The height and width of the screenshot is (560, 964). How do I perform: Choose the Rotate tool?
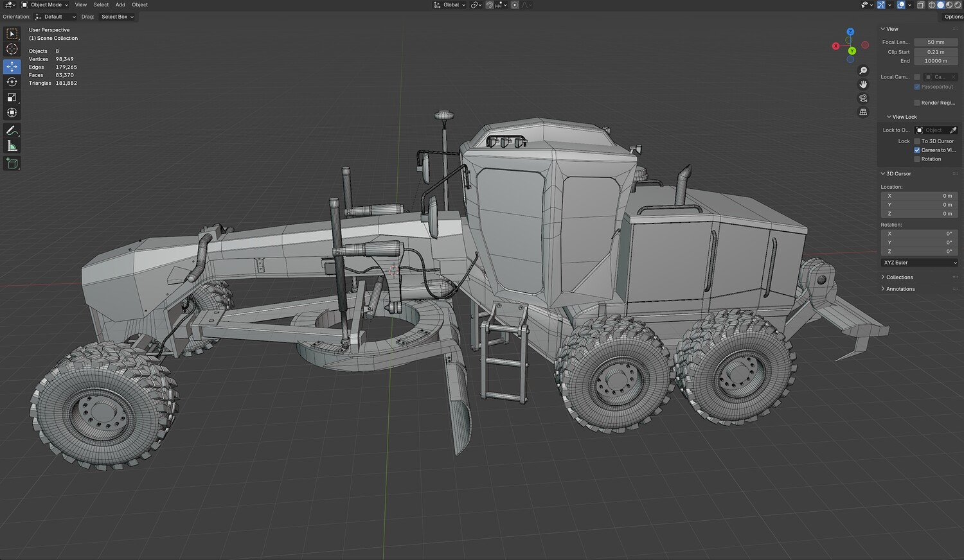(x=12, y=82)
